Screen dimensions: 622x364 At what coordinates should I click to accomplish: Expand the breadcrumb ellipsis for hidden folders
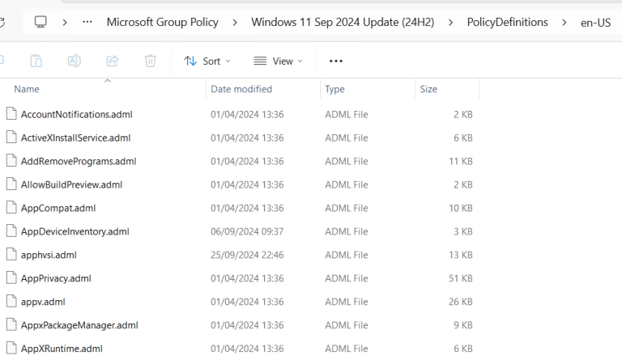point(87,22)
